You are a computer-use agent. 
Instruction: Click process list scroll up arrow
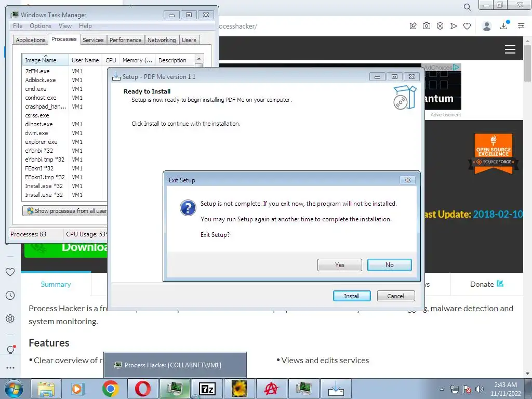click(x=199, y=59)
